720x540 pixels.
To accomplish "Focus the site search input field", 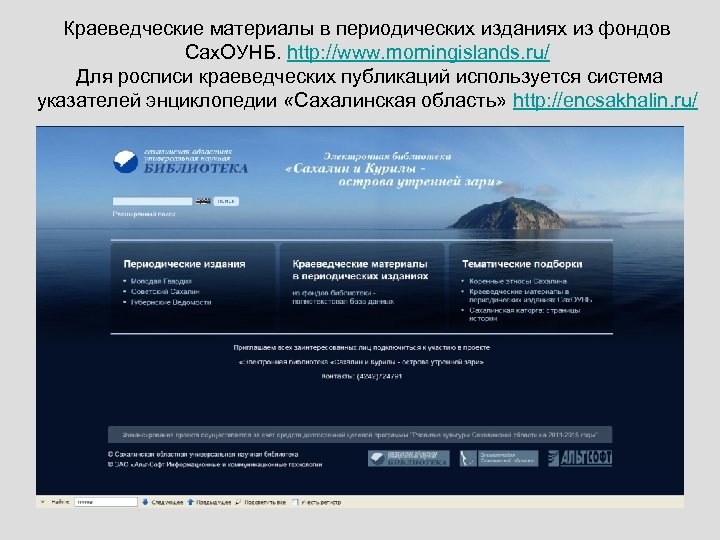I will point(152,201).
